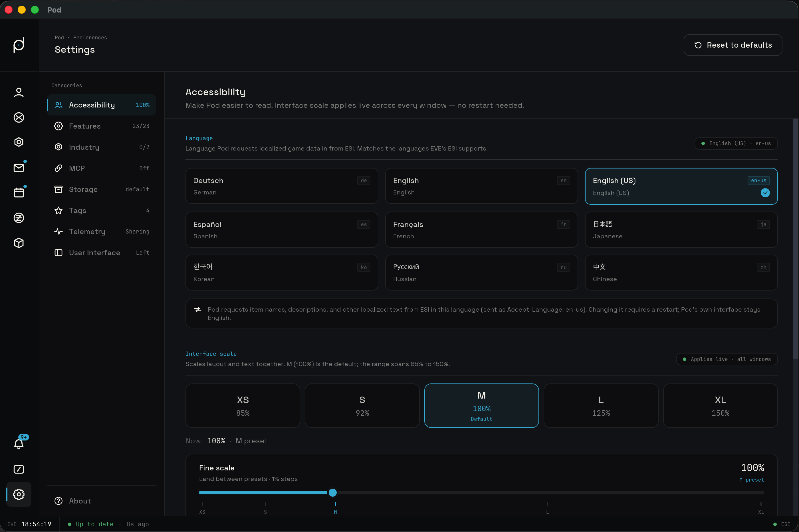Click the 100% fine scale value
The width and height of the screenshot is (799, 532).
[752, 468]
